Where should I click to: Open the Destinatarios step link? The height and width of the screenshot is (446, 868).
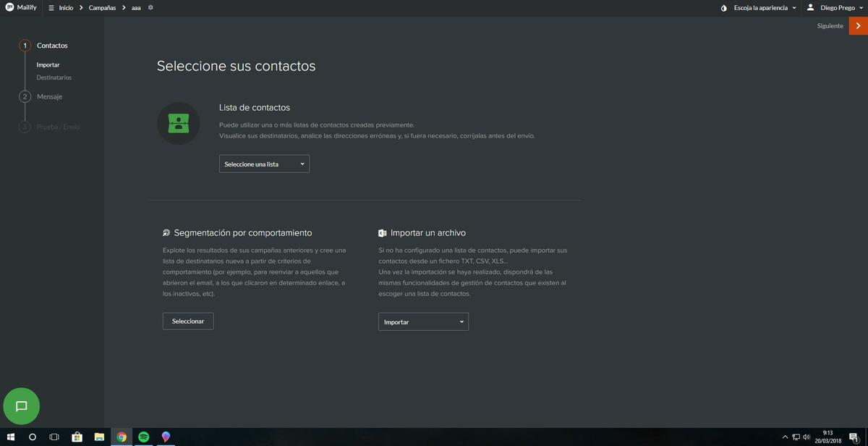[54, 77]
